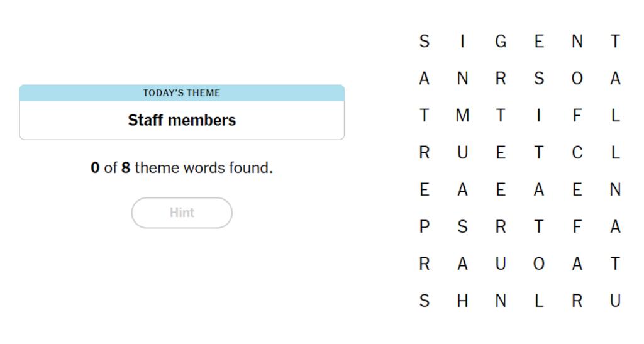Select the S starting the top row
Image resolution: width=644 pixels, height=344 pixels.
tap(425, 42)
